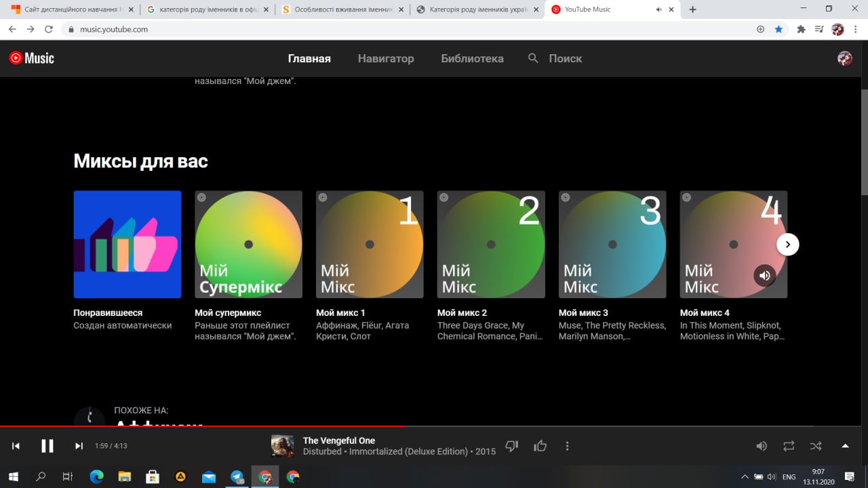Open the account avatar menu
The width and height of the screenshot is (868, 488).
pyautogui.click(x=844, y=58)
